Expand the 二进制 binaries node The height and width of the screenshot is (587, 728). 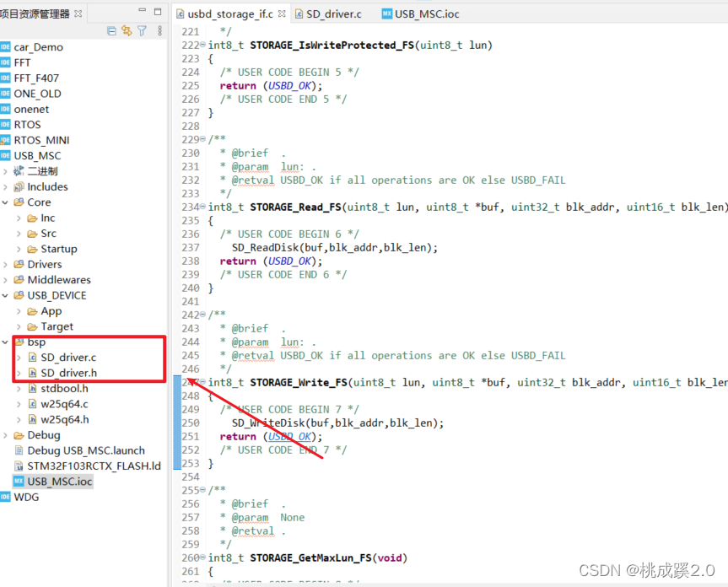5,171
